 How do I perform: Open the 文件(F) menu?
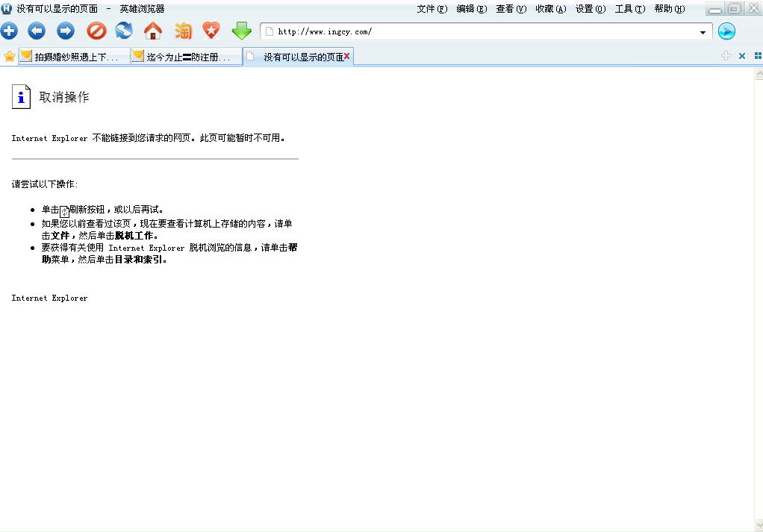coord(432,9)
